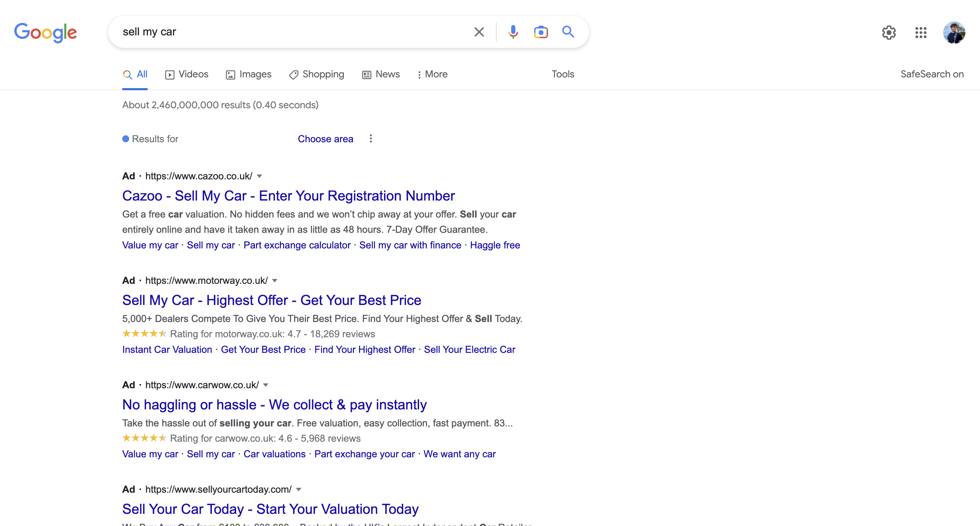This screenshot has height=526, width=980.
Task: Click the Google logo
Action: point(45,32)
